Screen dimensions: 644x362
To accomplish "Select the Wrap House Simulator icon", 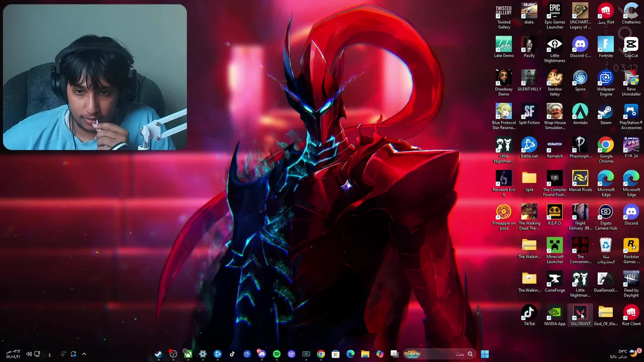I will [554, 117].
